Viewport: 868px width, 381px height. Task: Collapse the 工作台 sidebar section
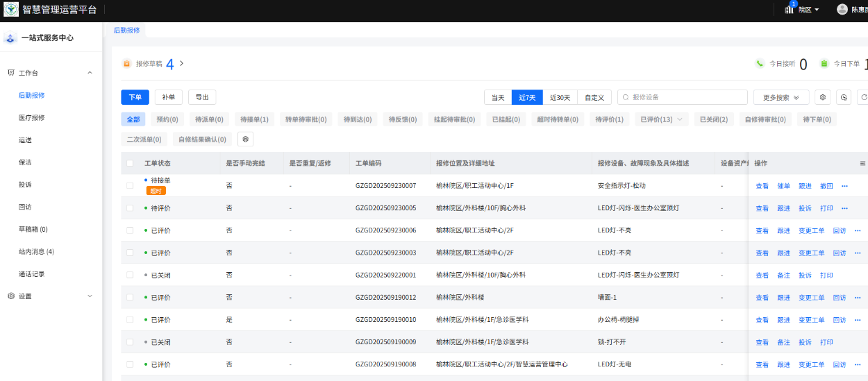coord(90,73)
